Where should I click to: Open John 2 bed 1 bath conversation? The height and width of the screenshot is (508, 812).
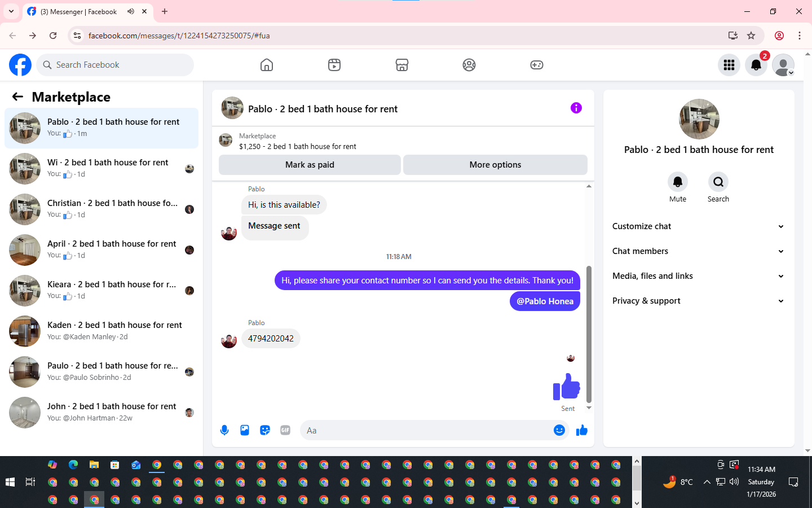click(x=101, y=413)
